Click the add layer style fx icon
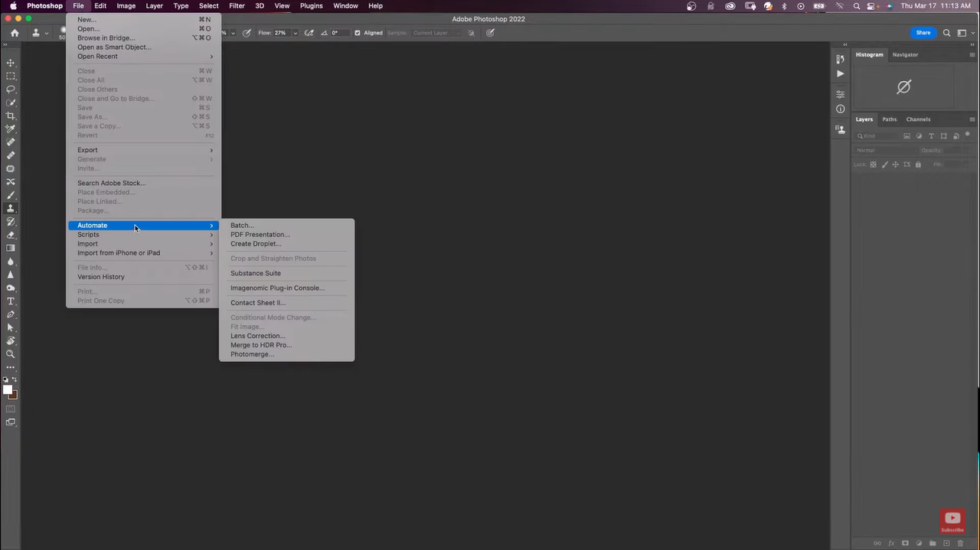Viewport: 980px width, 550px height. tap(891, 543)
